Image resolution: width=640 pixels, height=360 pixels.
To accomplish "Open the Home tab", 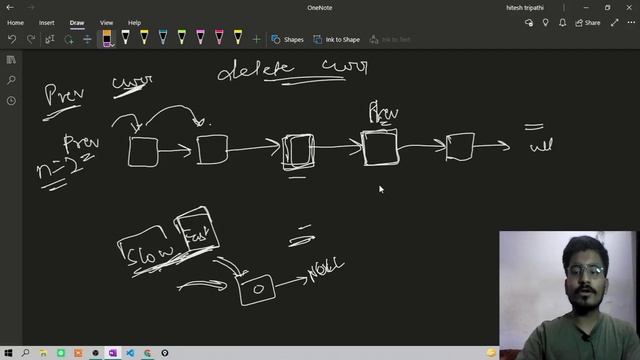I will coord(15,23).
